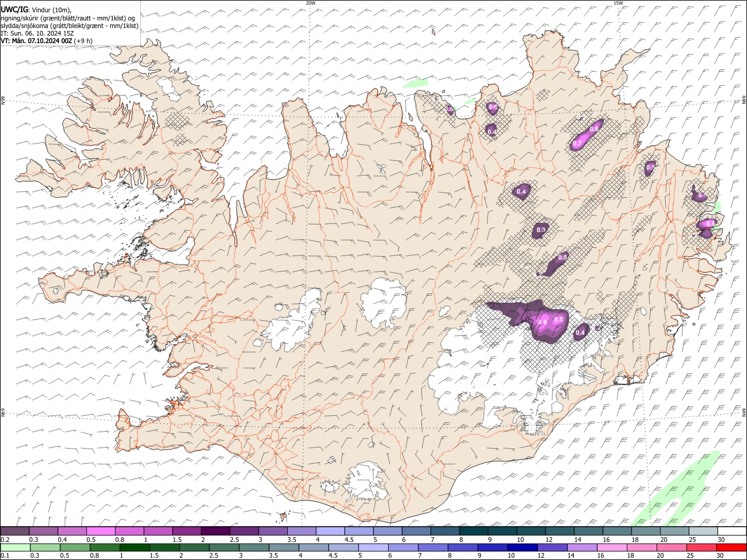747x560 pixels.
Task: Click the 'UWC/IG: Vindur (10m)' title text
Action: (x=36, y=9)
